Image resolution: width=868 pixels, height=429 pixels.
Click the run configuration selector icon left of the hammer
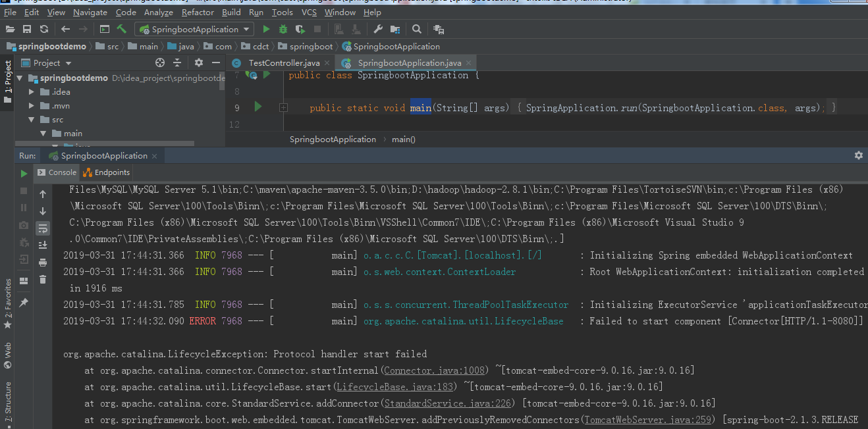tap(105, 29)
